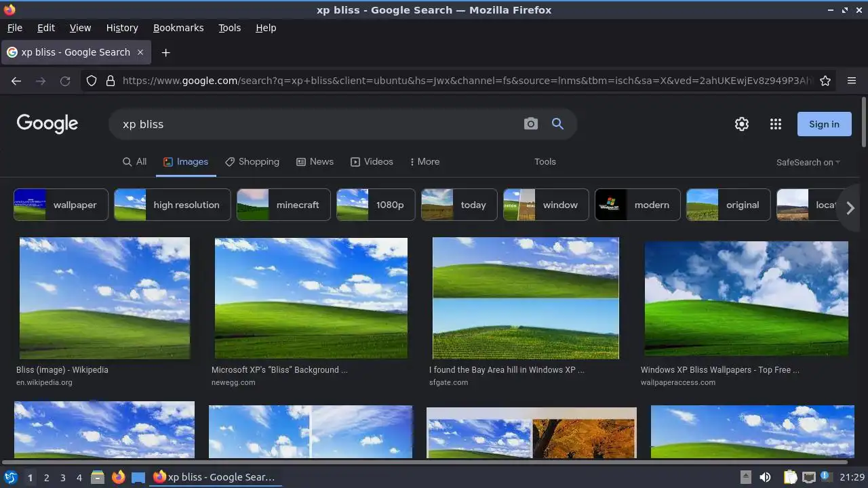868x488 pixels.
Task: Close the xp bliss tab
Action: point(140,52)
